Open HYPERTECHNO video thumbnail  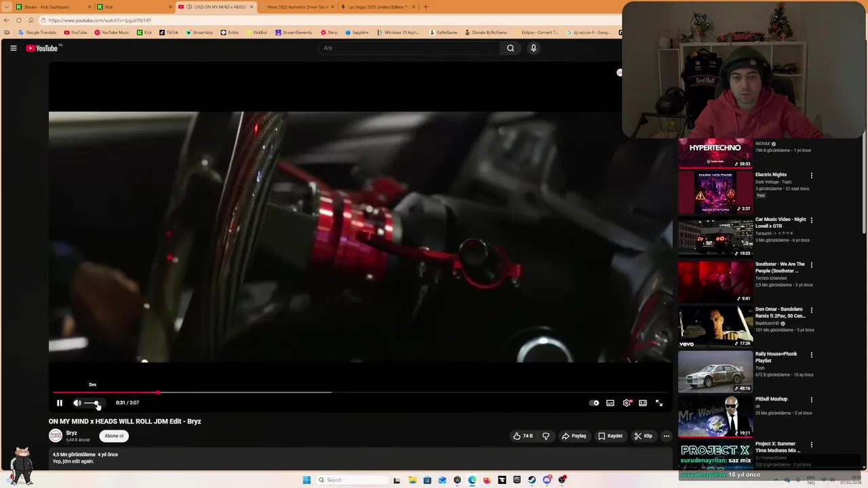tap(715, 153)
